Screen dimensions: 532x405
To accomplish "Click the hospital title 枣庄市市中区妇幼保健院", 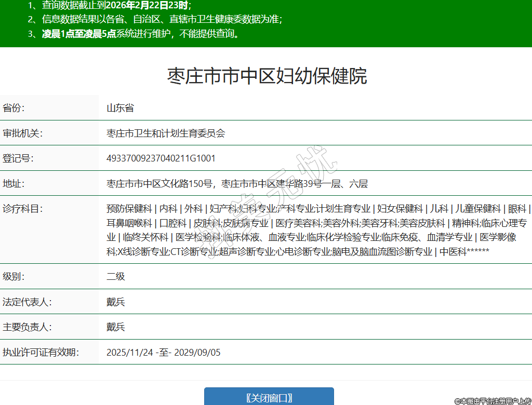I will click(267, 76).
